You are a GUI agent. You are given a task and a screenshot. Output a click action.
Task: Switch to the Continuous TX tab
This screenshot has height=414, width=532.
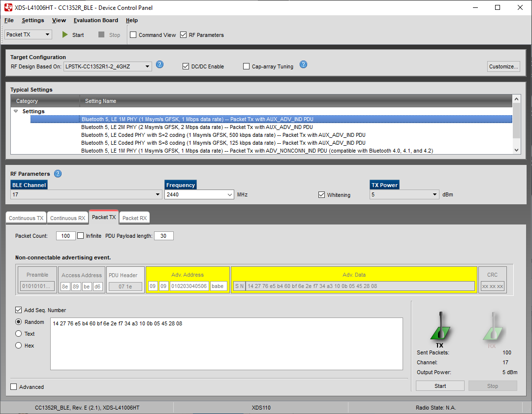tap(26, 218)
